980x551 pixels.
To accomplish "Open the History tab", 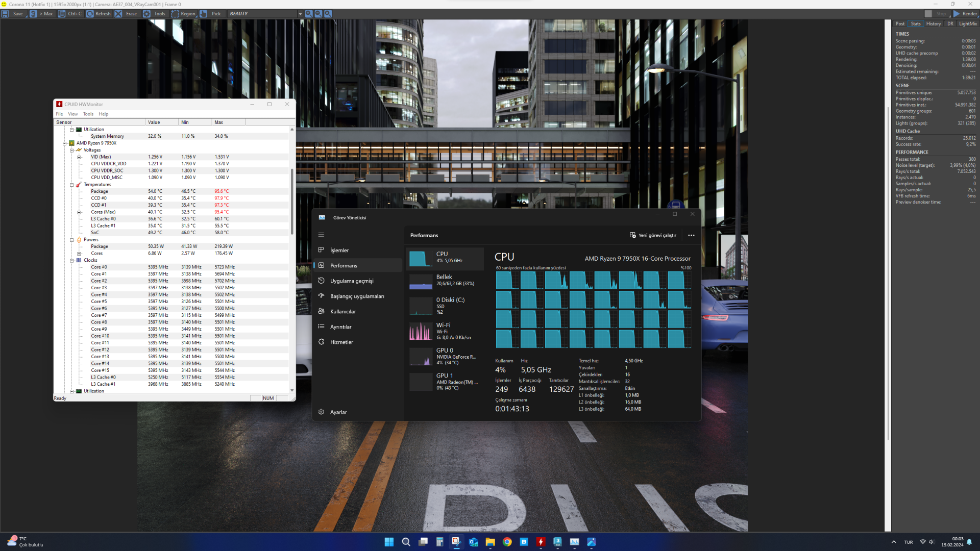I will 933,23.
